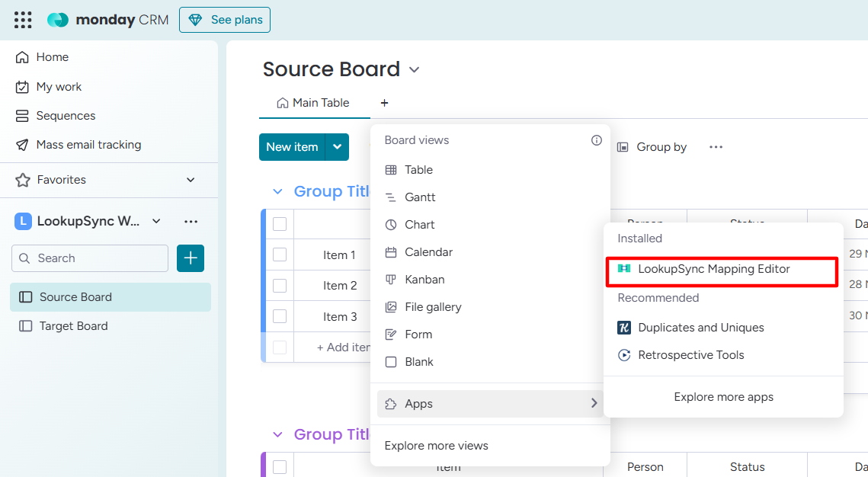Open workspace three-dot options menu
868x477 pixels.
point(191,221)
